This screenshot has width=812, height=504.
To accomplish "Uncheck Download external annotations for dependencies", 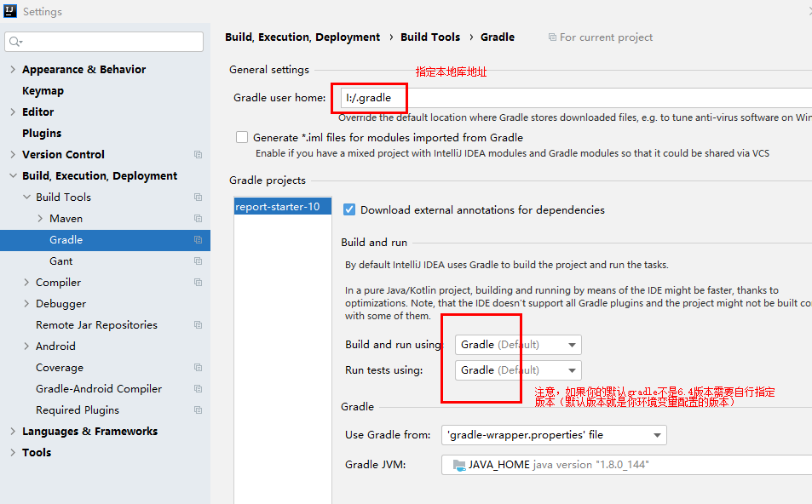I will [349, 209].
